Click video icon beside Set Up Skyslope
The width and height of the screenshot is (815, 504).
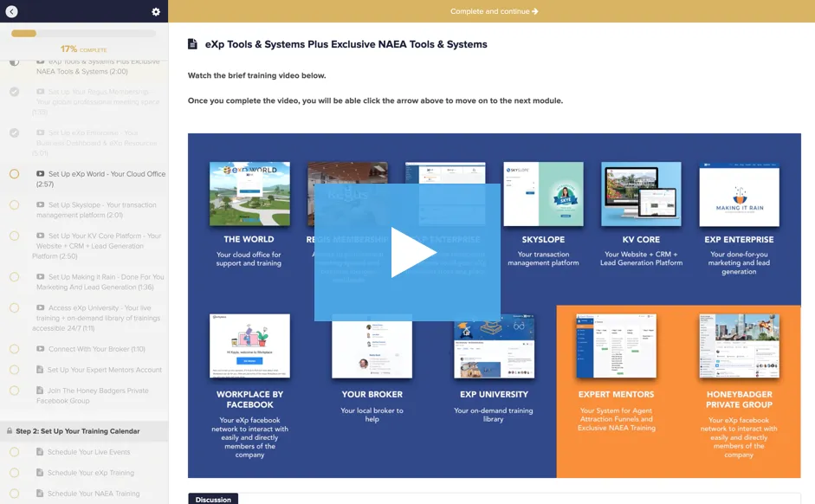[x=40, y=204]
